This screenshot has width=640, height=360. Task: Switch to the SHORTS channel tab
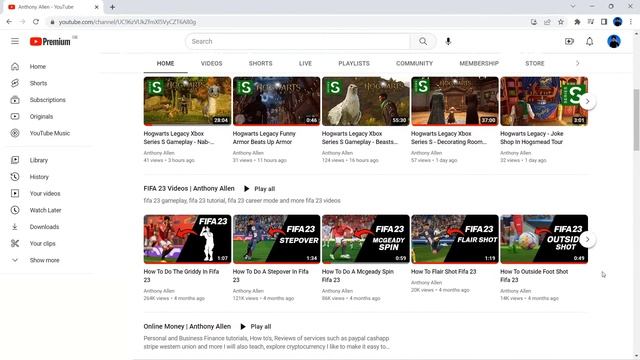260,64
